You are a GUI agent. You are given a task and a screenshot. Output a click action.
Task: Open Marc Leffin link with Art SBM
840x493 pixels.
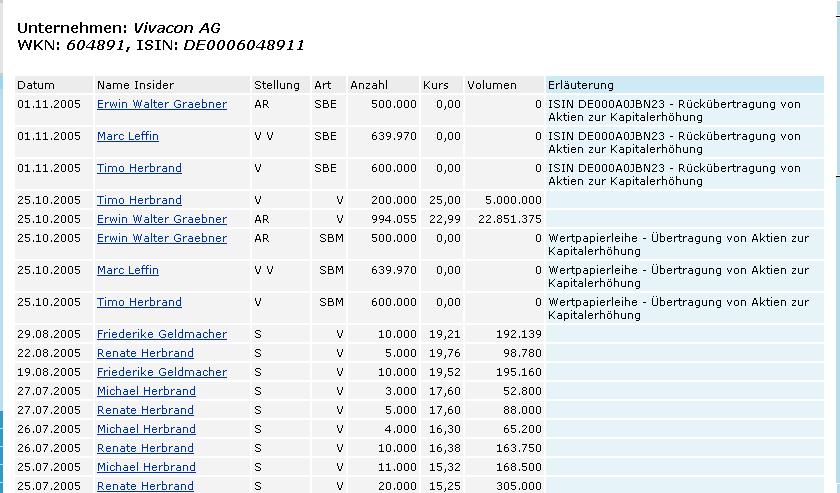(128, 270)
